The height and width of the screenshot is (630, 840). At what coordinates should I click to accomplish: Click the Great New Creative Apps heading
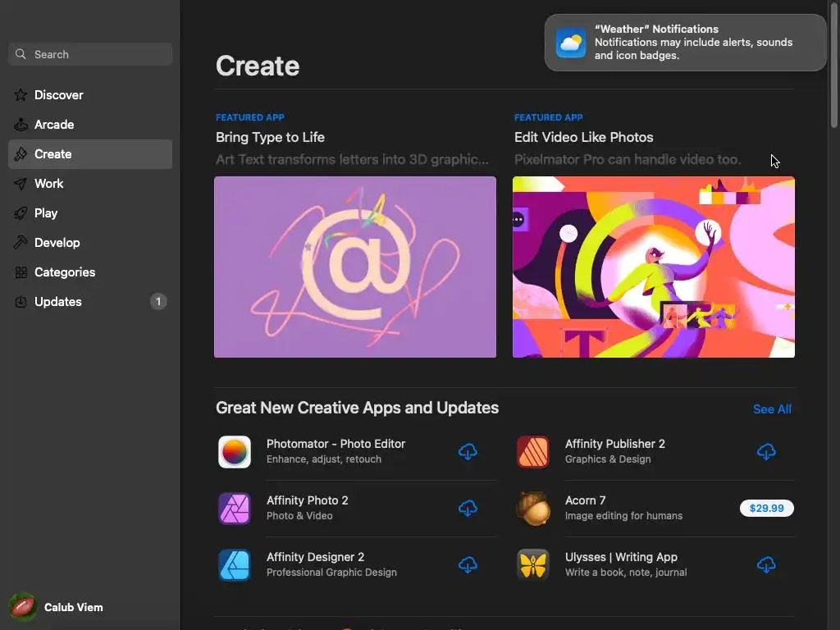[358, 408]
